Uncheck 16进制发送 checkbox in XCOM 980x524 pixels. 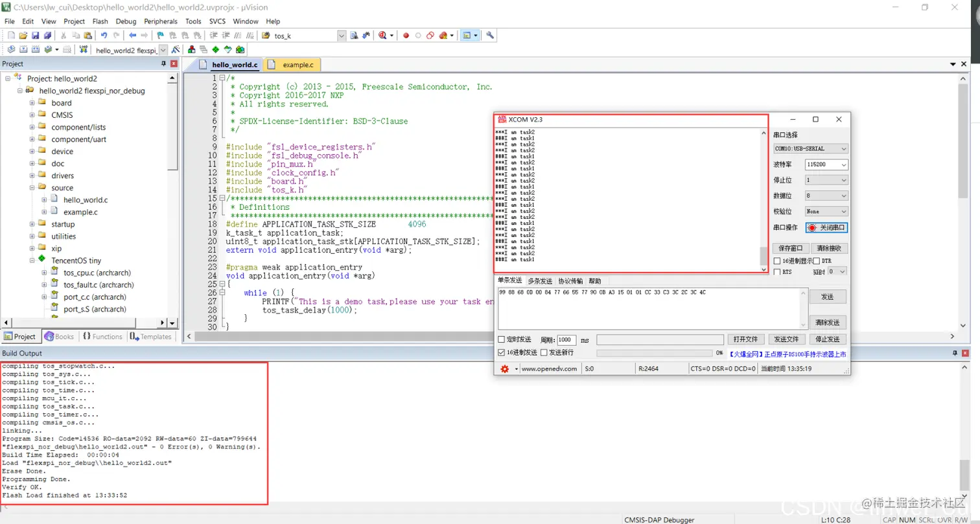coord(501,352)
